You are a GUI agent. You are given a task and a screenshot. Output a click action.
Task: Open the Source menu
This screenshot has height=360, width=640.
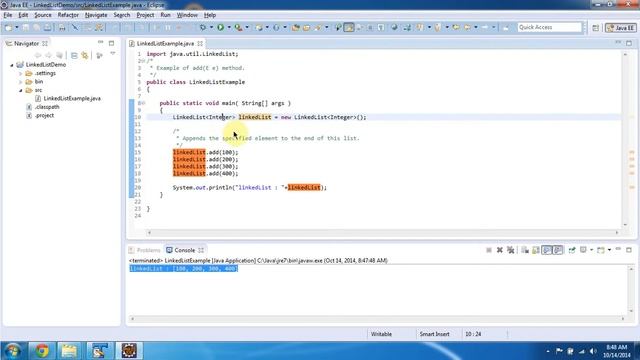pyautogui.click(x=43, y=15)
